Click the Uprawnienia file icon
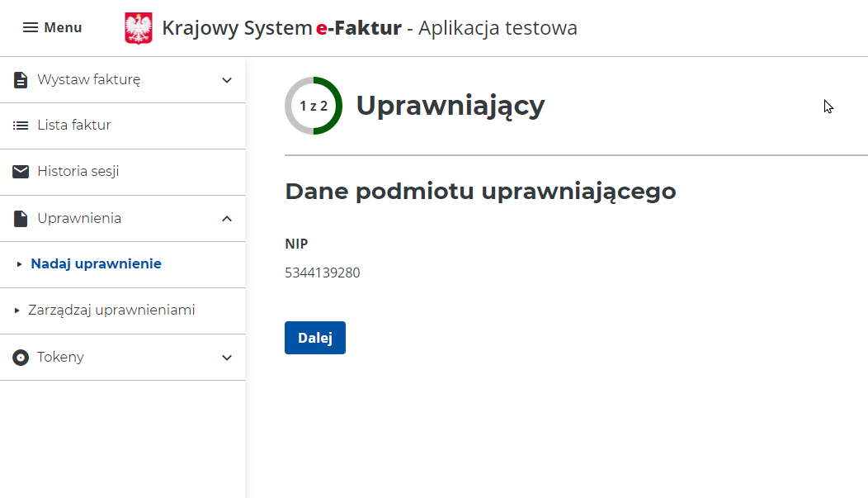Screen dimensions: 868x498 click(21, 219)
